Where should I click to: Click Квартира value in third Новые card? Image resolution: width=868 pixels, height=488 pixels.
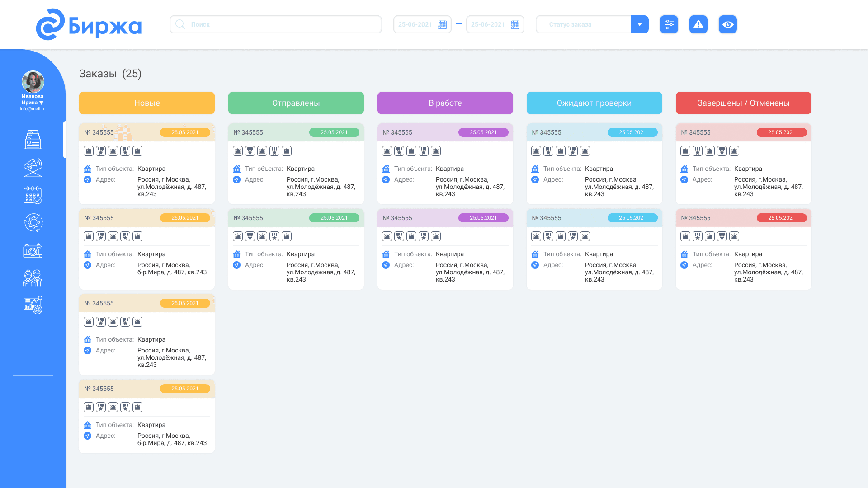point(151,339)
